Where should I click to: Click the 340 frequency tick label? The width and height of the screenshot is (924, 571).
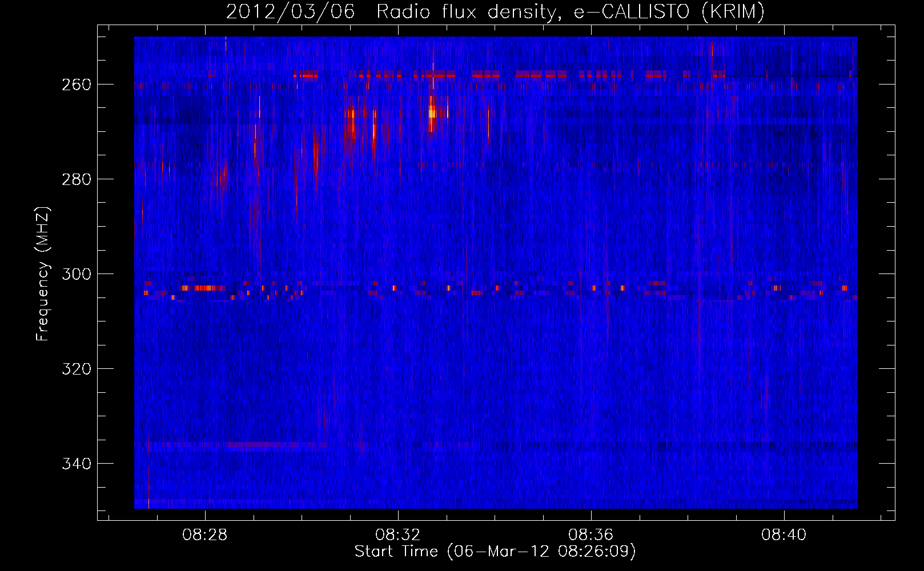76,464
